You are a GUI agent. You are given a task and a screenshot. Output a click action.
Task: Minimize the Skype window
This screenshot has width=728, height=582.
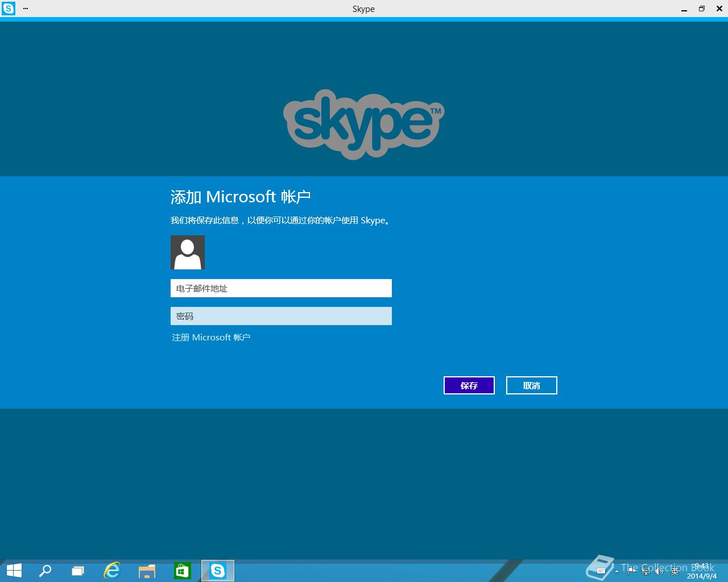(x=684, y=9)
